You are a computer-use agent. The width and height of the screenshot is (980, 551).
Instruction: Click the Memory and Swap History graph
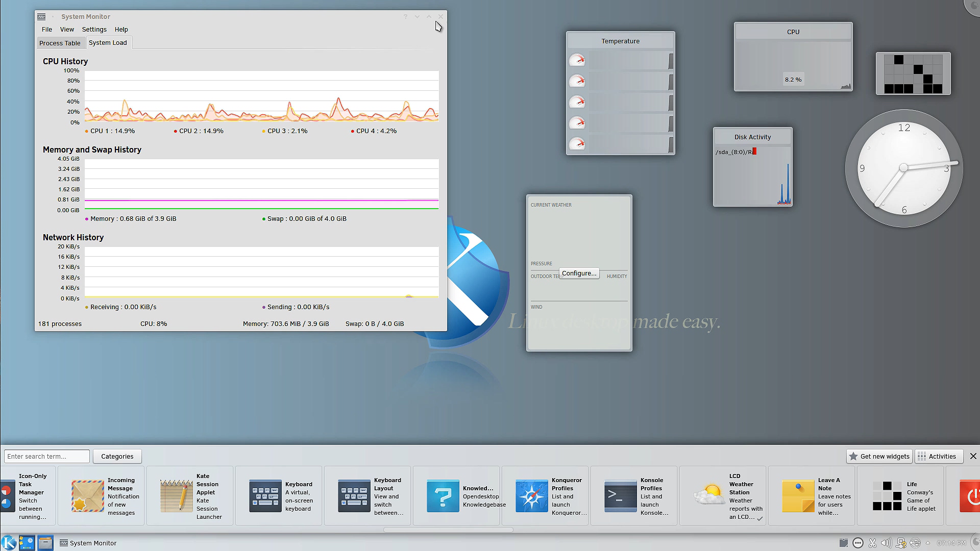(261, 184)
